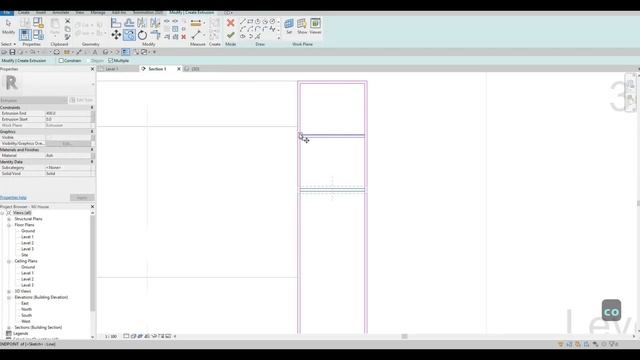
Task: Click the red Delete icon in Modify panel
Action: 184,37
